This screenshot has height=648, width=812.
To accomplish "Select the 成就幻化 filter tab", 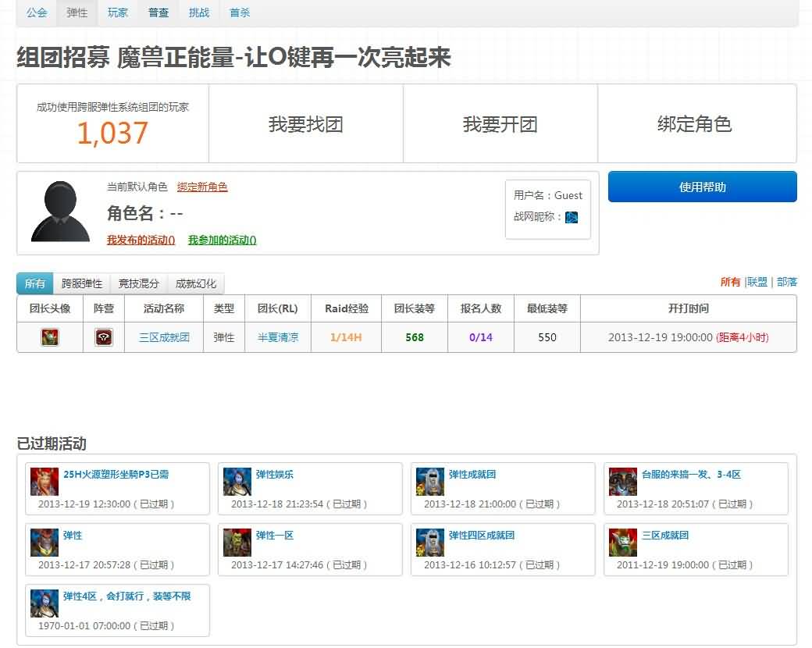I will [x=195, y=283].
